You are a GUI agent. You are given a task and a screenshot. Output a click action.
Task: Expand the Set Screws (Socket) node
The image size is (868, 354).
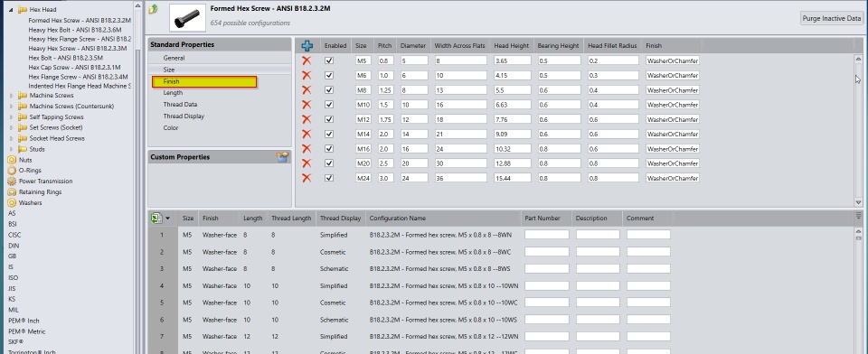click(x=11, y=127)
